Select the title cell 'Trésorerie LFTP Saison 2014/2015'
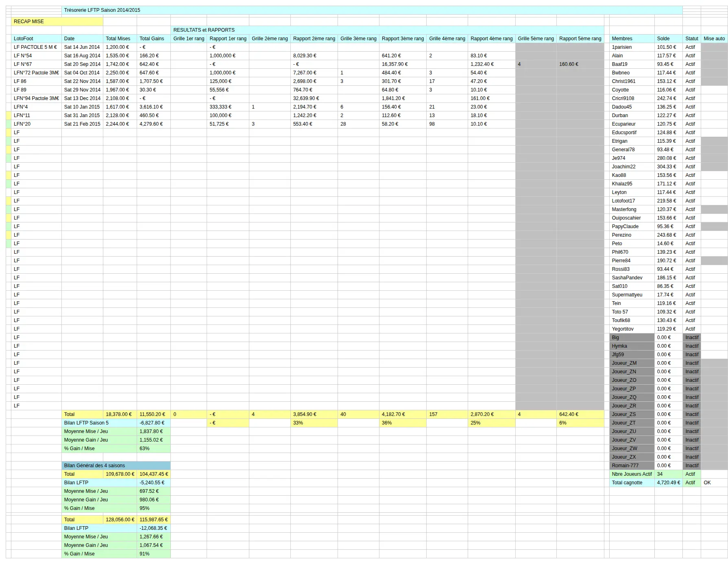The image size is (728, 564). click(372, 10)
